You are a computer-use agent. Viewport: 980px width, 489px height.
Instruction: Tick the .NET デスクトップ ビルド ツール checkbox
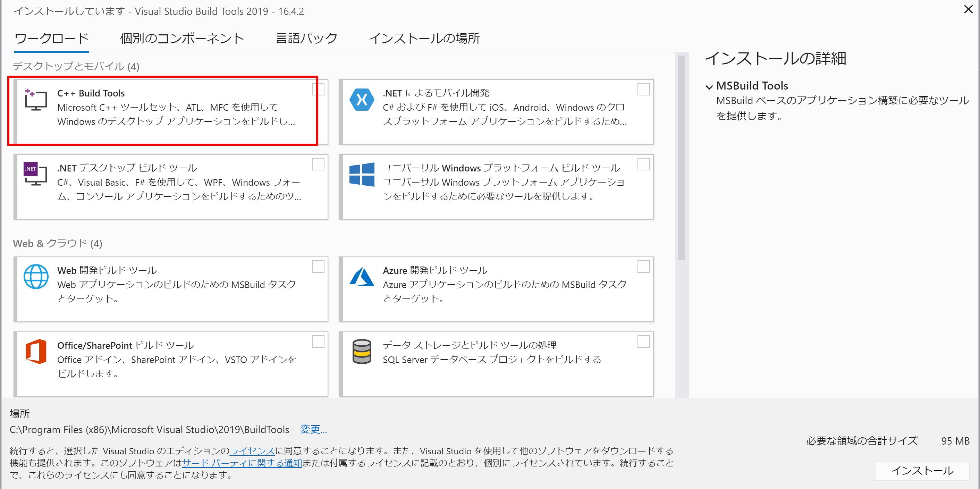(x=318, y=165)
